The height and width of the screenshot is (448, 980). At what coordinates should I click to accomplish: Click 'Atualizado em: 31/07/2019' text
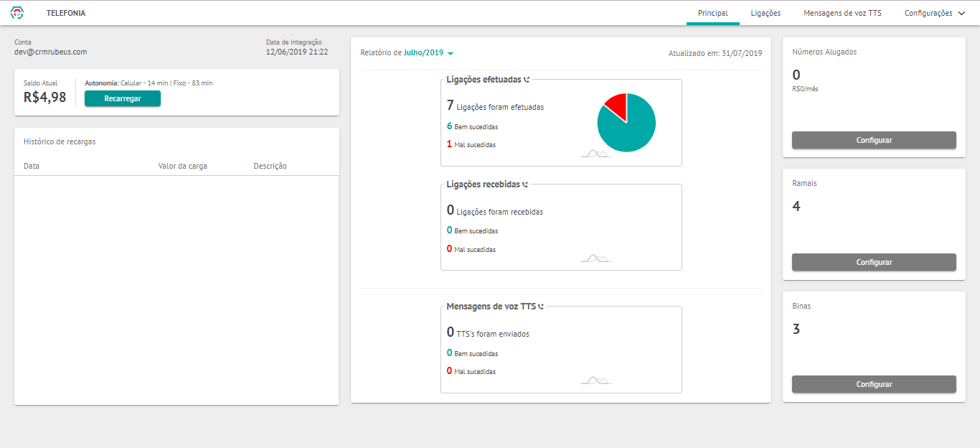coord(715,53)
